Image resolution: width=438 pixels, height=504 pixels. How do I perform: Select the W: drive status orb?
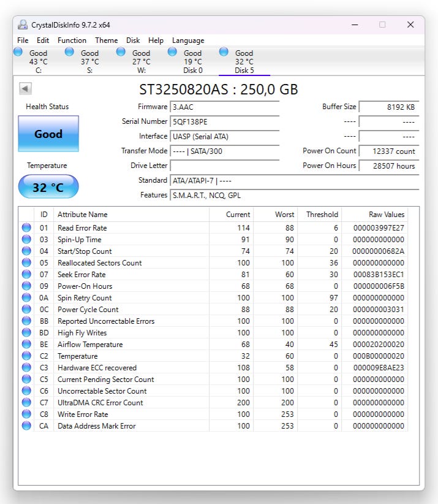click(121, 52)
